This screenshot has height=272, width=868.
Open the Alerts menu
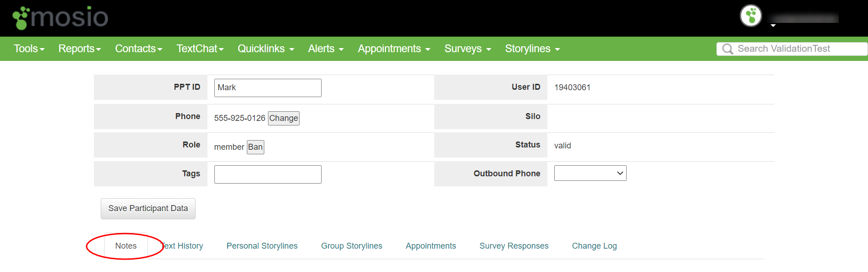pyautogui.click(x=326, y=49)
